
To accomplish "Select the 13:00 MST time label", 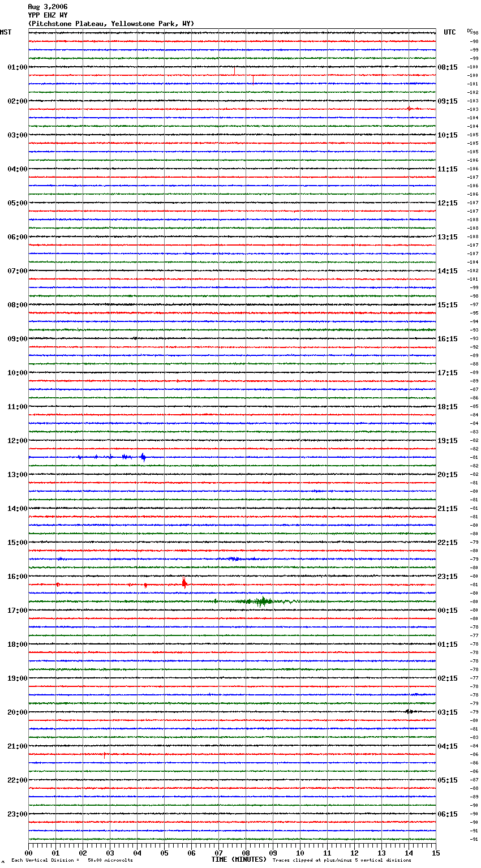I will [x=18, y=475].
